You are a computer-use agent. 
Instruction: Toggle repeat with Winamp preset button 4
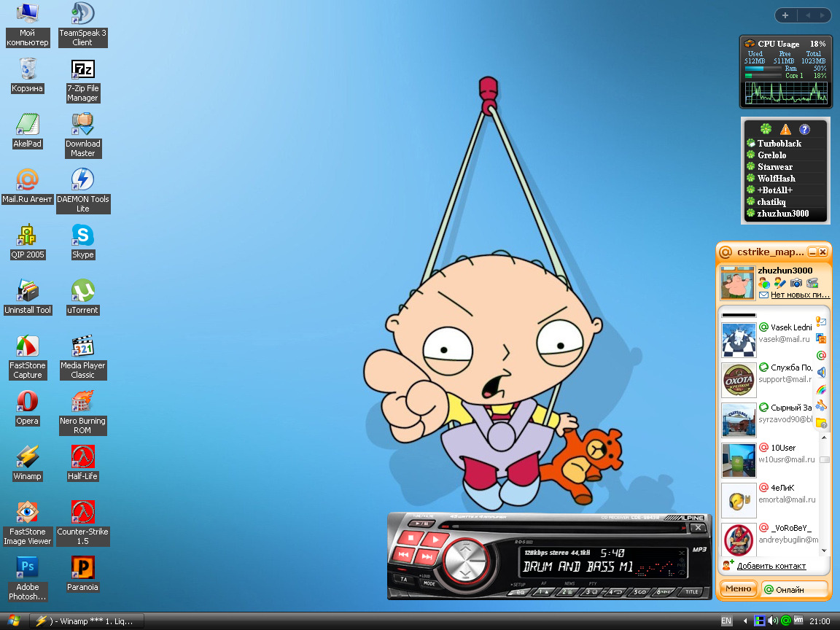(615, 592)
